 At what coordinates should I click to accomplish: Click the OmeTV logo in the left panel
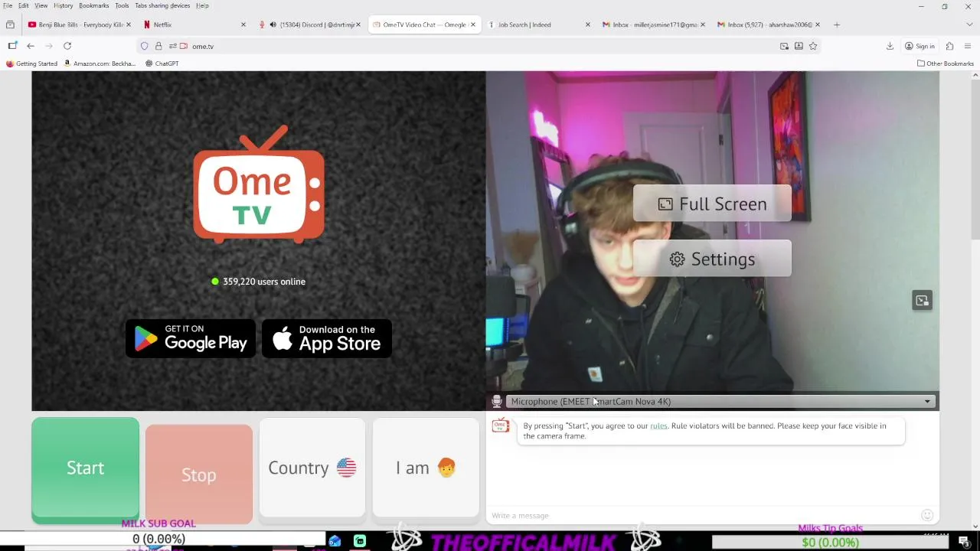[x=259, y=184]
